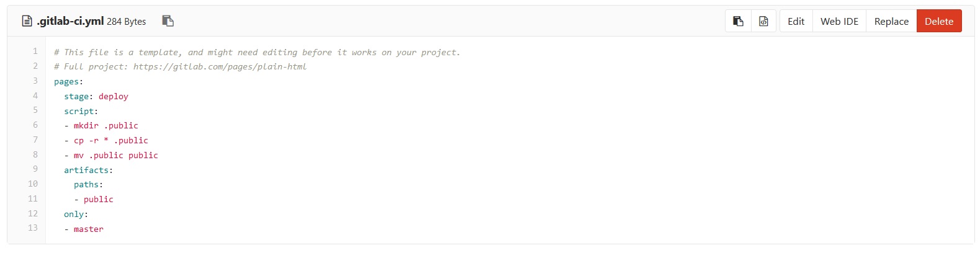Click the Edit button

[796, 21]
